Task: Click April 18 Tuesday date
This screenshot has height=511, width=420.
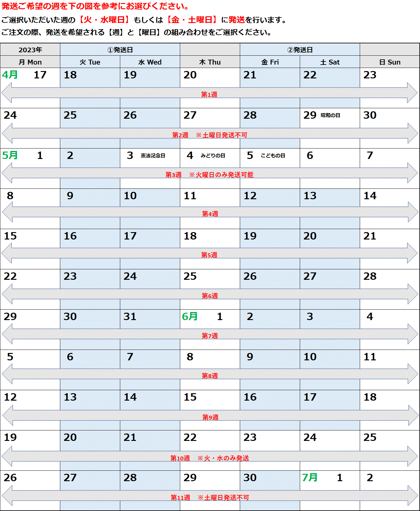Action: point(70,75)
